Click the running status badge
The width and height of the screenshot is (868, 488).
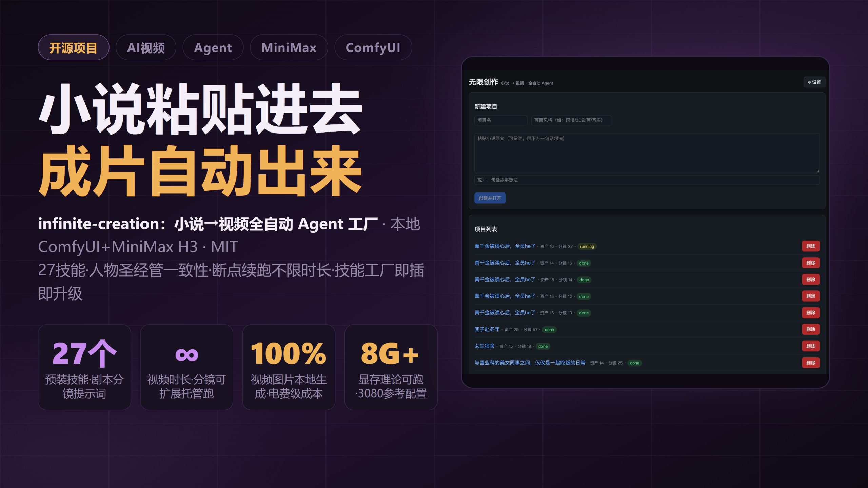point(587,247)
